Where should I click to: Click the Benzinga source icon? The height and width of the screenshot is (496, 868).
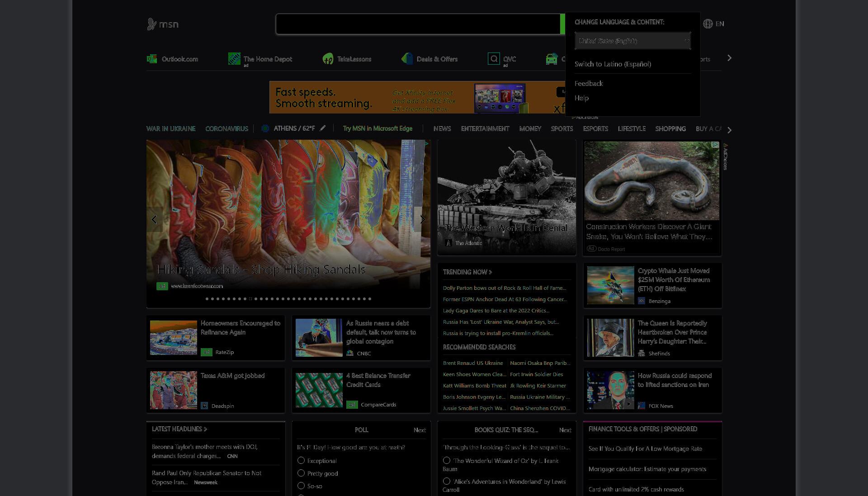642,301
